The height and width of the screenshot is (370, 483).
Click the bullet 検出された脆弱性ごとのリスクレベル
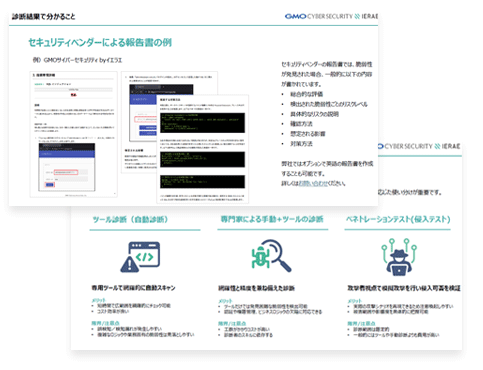(329, 104)
